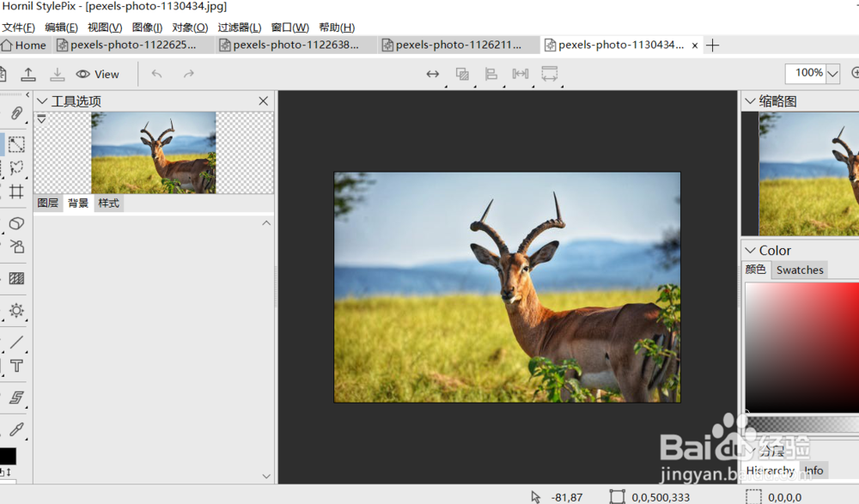Click the upload/export icon in toolbar
Screen dimensions: 859x504
[28, 74]
